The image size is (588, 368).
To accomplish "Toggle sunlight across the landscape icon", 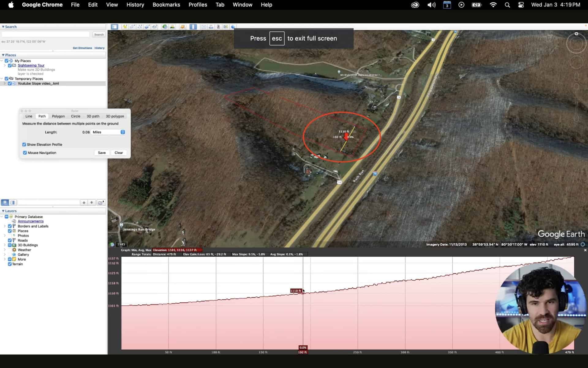I will 172,27.
